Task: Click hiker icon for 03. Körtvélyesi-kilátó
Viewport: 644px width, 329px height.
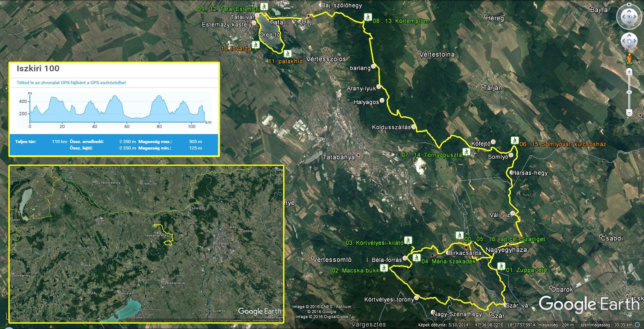Action: (x=408, y=240)
